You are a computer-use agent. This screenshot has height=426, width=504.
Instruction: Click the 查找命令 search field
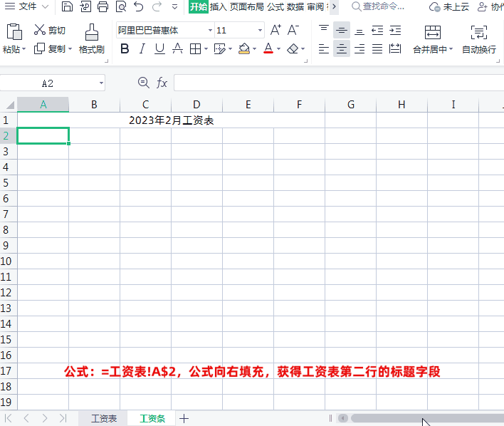(x=378, y=6)
